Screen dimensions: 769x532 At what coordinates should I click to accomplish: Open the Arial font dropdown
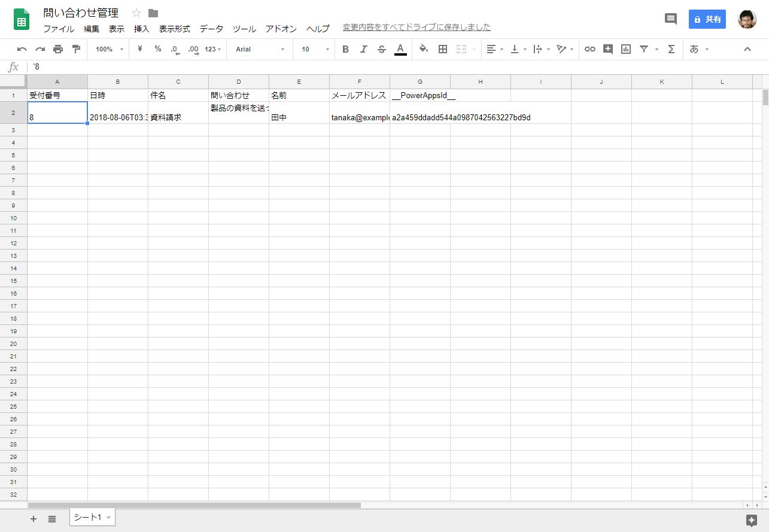[260, 49]
